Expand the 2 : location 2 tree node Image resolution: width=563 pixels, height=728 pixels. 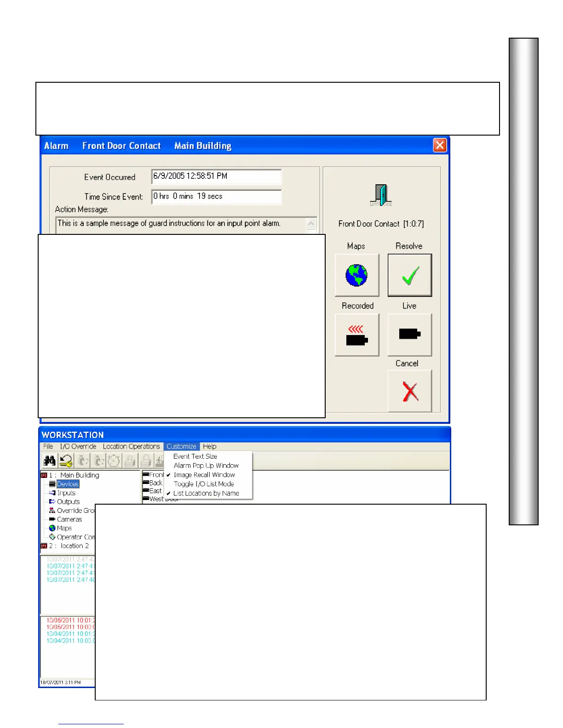pyautogui.click(x=44, y=546)
